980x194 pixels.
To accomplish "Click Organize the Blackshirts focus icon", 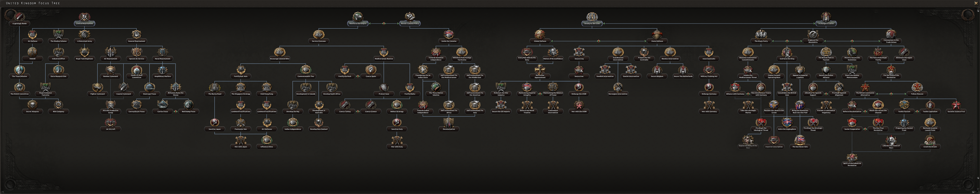I will coord(813,35).
